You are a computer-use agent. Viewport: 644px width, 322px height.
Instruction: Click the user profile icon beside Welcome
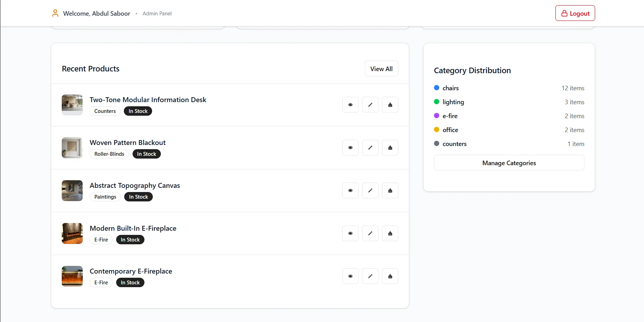click(55, 13)
